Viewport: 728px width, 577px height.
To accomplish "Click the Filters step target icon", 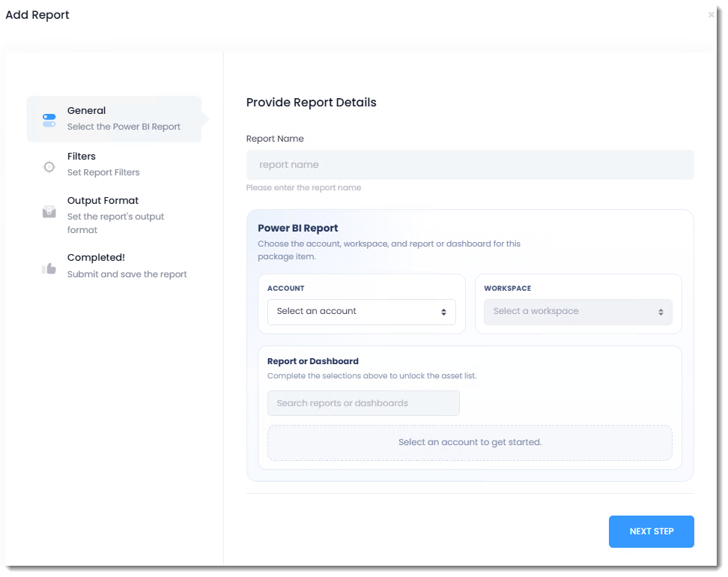I will (49, 167).
